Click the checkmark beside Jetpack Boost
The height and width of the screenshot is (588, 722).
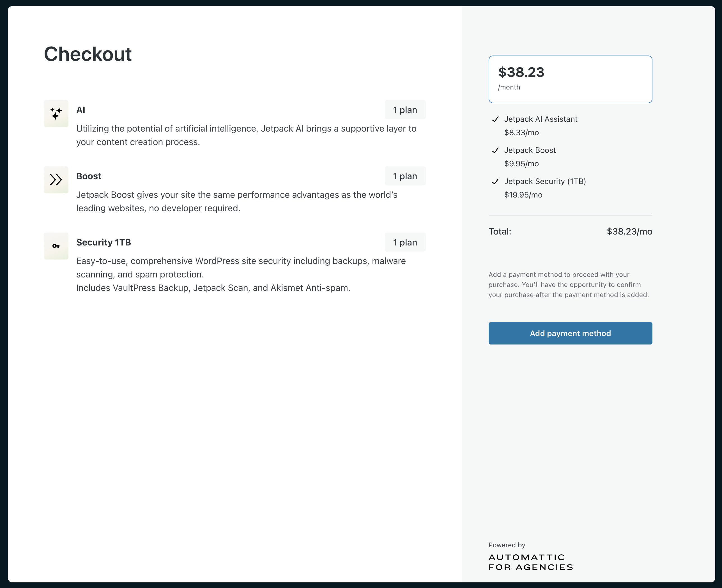495,150
